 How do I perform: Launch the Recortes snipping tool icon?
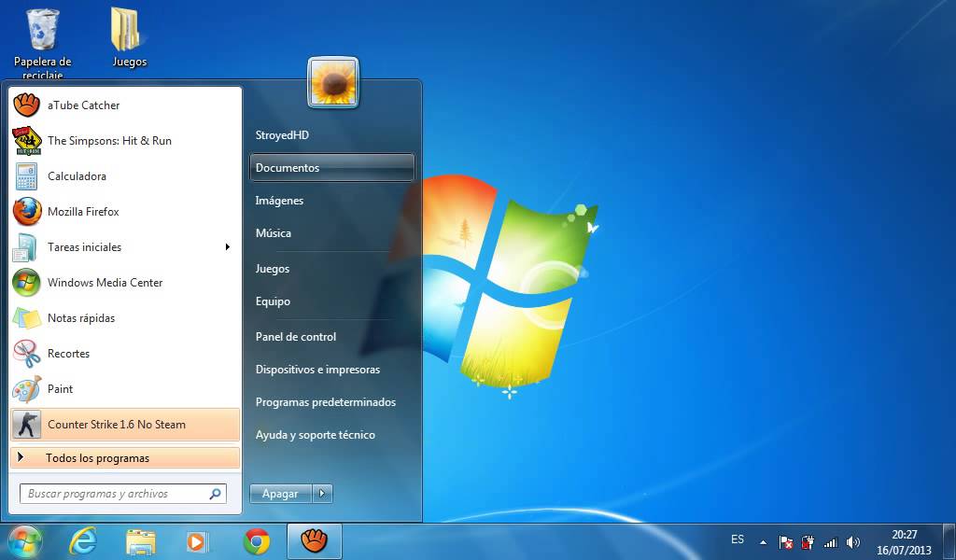(26, 354)
